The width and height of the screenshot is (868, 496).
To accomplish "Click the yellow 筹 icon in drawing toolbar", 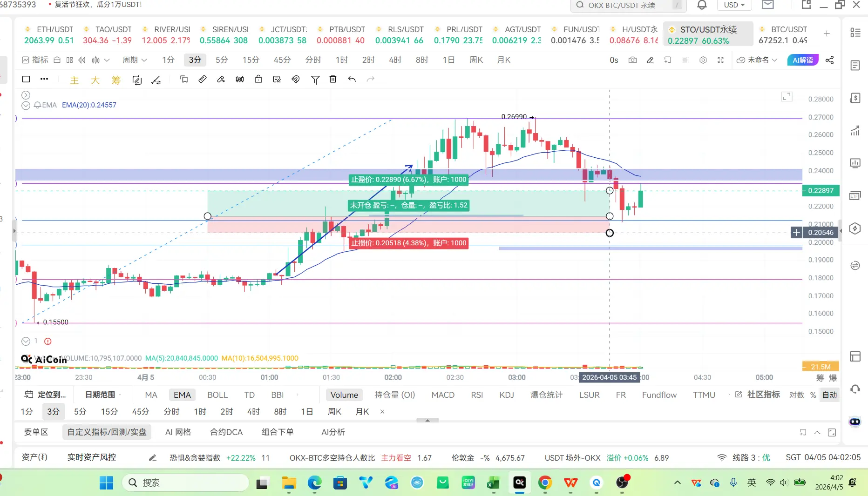I will pos(116,80).
